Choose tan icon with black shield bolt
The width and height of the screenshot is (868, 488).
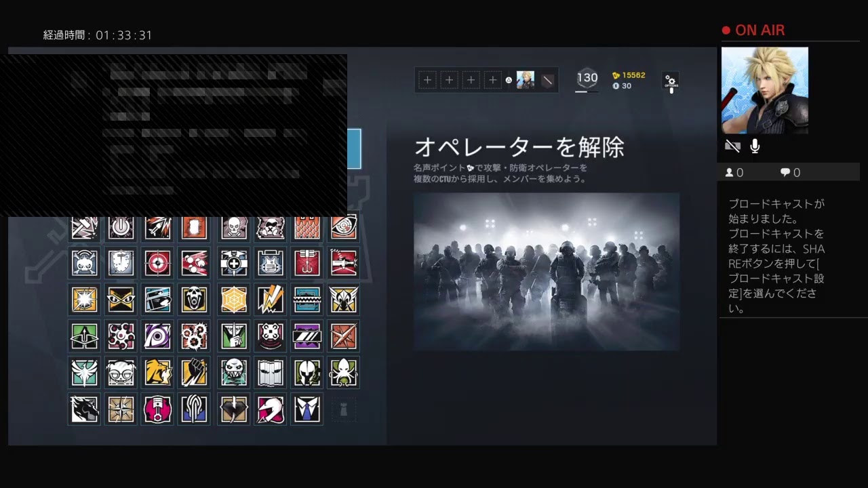click(234, 409)
